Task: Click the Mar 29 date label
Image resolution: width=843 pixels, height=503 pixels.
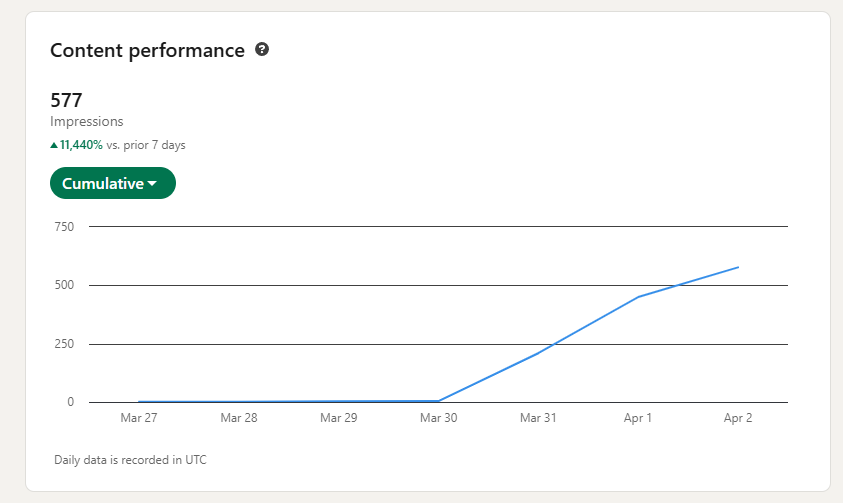Action: (339, 418)
